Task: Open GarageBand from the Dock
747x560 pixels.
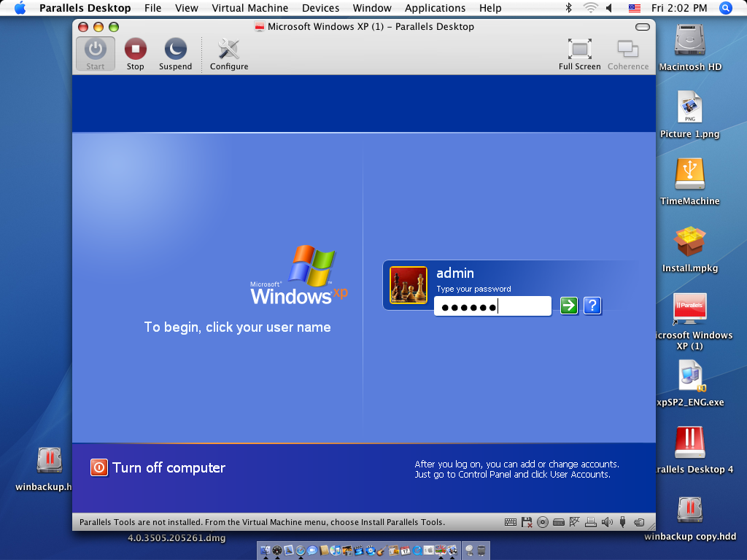Action: coord(382,551)
